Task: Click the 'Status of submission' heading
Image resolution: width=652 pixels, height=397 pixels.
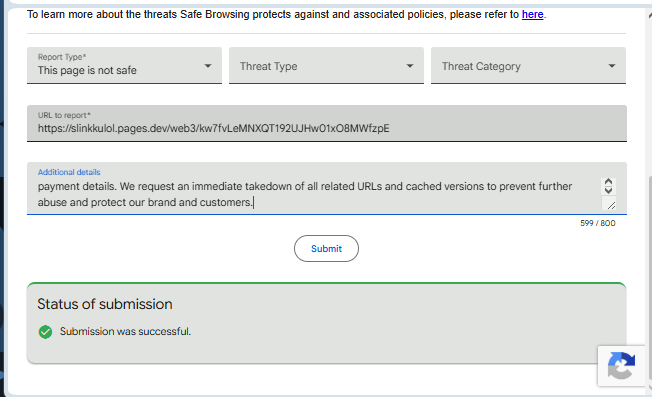Action: click(105, 304)
